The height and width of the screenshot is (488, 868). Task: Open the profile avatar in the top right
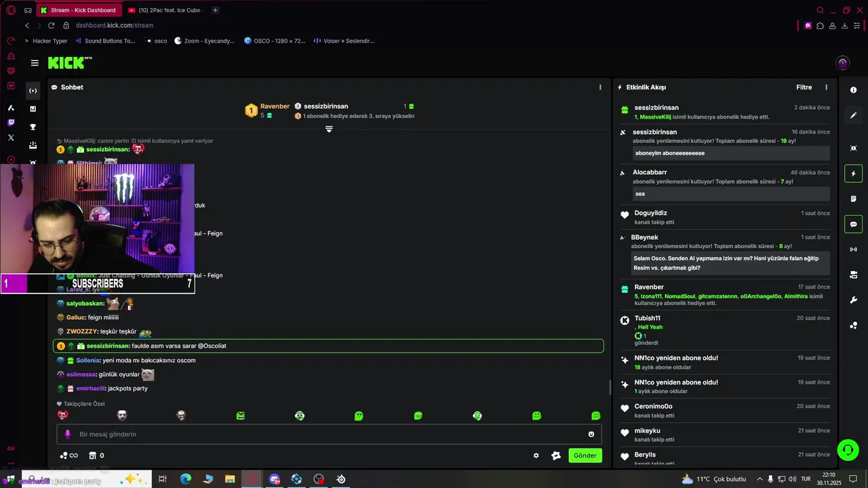point(843,63)
